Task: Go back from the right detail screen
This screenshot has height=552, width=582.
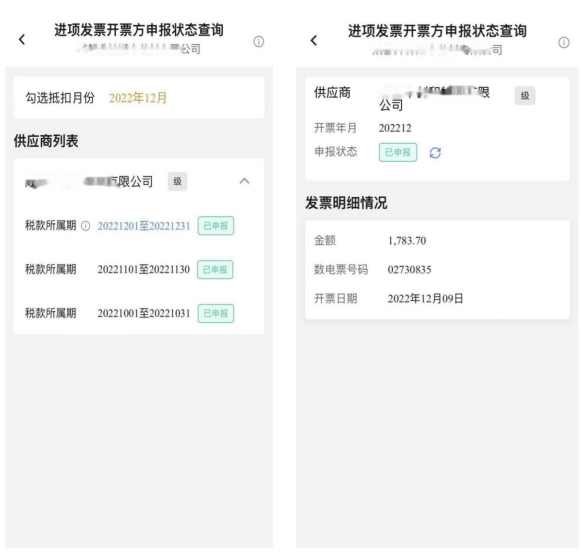Action: (314, 40)
